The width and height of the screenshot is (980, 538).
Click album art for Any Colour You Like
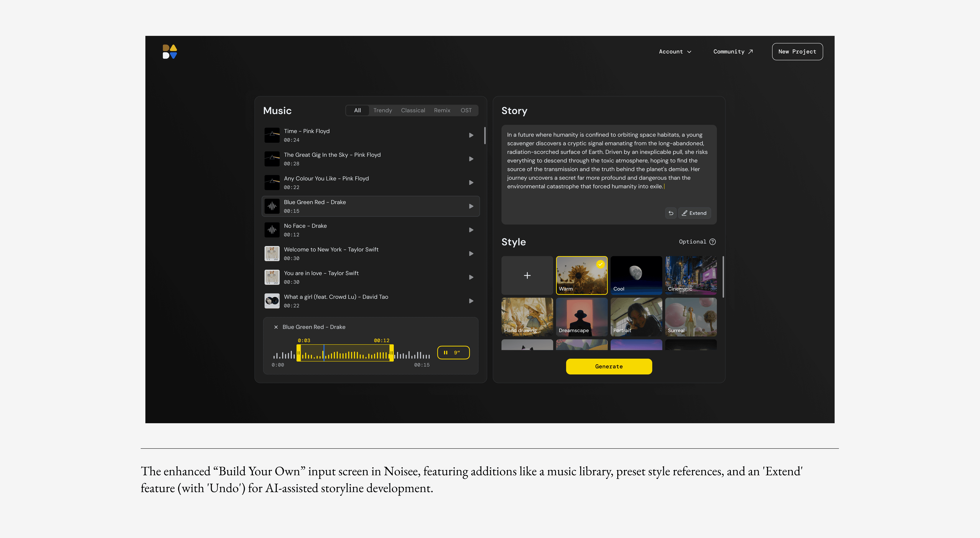click(x=272, y=183)
